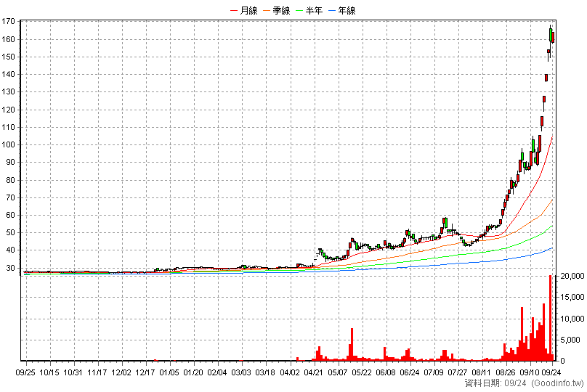Click the date label 07/09
The image size is (587, 392).
tap(434, 372)
